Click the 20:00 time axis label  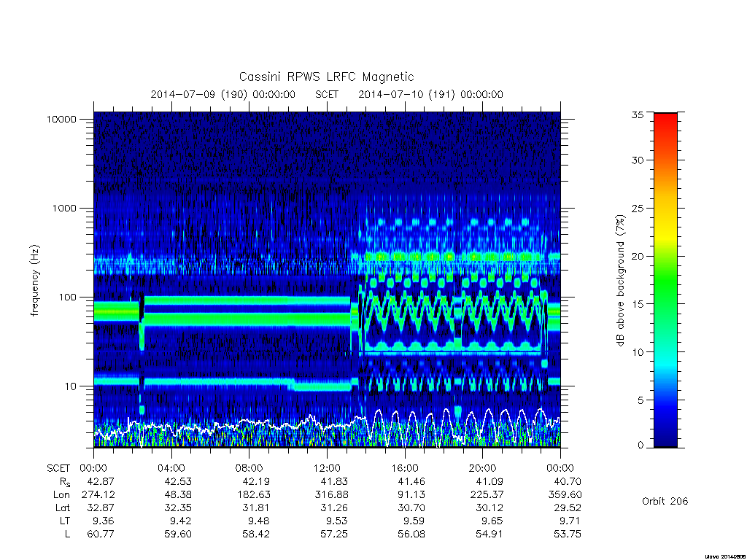[x=483, y=468]
